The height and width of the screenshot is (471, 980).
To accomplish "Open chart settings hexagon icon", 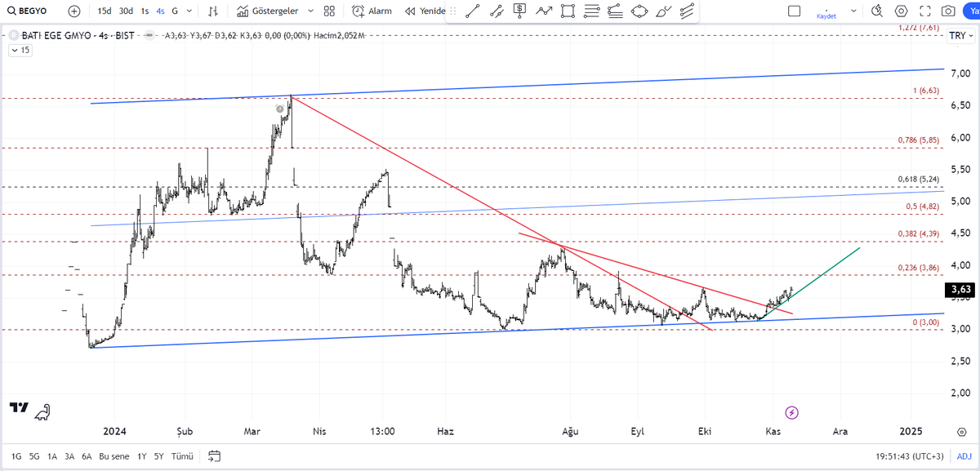I will (902, 11).
